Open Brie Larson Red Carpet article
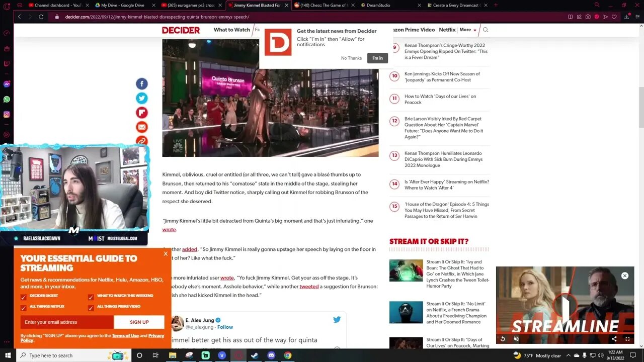The height and width of the screenshot is (362, 644). click(x=444, y=128)
